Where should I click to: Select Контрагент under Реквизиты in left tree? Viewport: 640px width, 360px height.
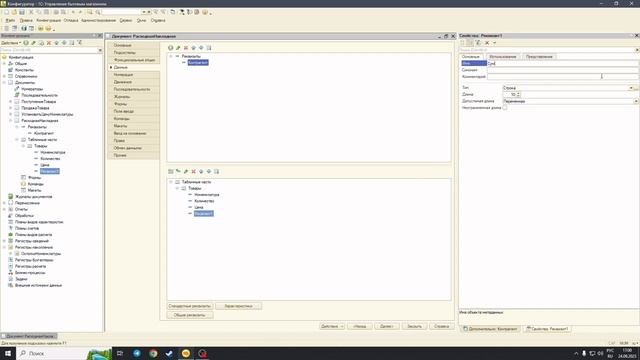[44, 133]
